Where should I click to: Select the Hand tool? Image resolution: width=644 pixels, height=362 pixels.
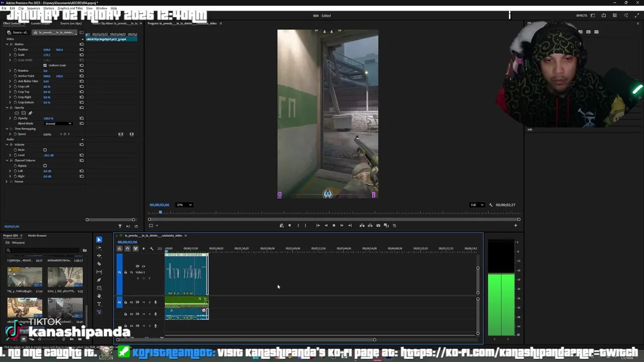(99, 296)
